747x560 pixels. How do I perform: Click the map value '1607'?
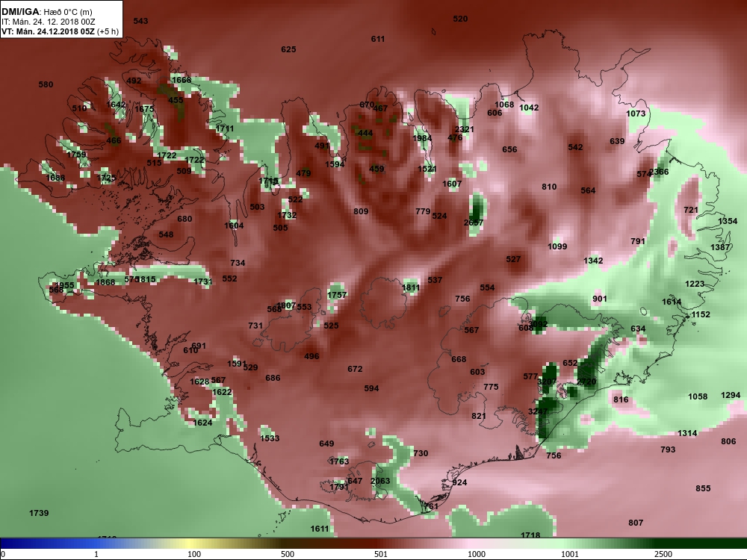coord(452,184)
